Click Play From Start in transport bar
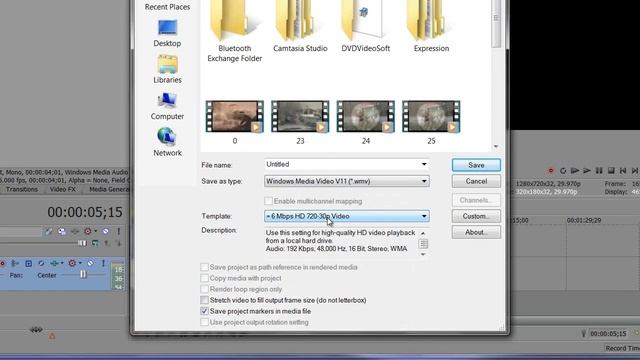640x360 pixels. [x=575, y=171]
